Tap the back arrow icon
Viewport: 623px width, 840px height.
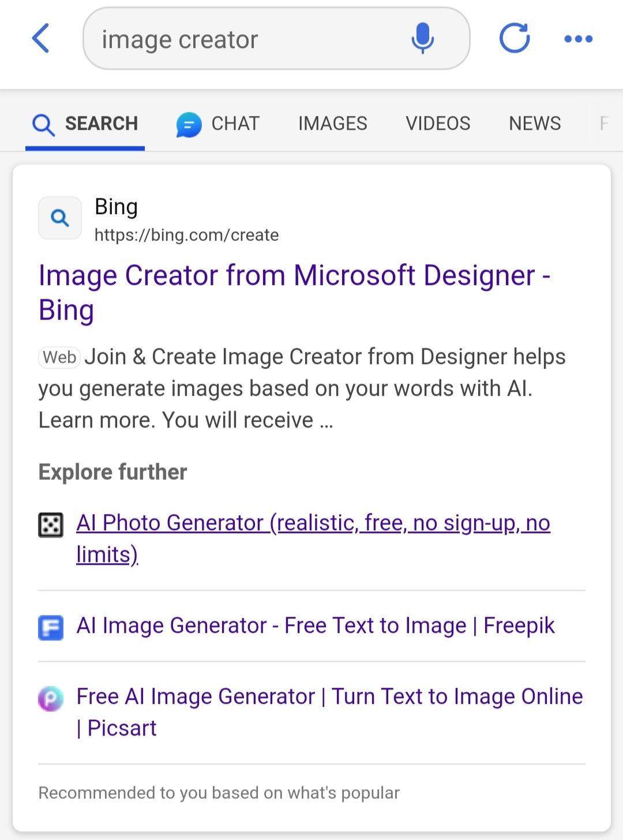(x=40, y=39)
